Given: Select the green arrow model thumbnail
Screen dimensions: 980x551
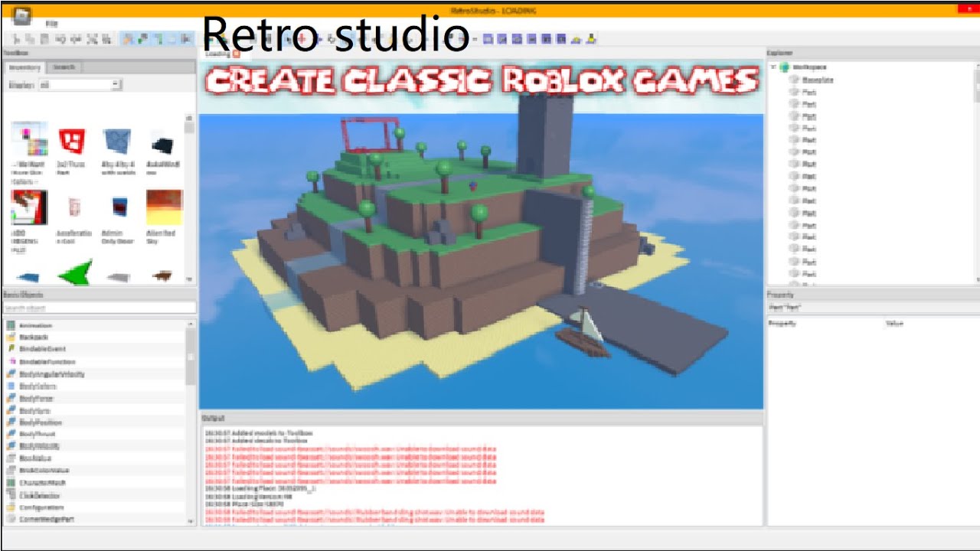Looking at the screenshot, I should click(x=74, y=272).
